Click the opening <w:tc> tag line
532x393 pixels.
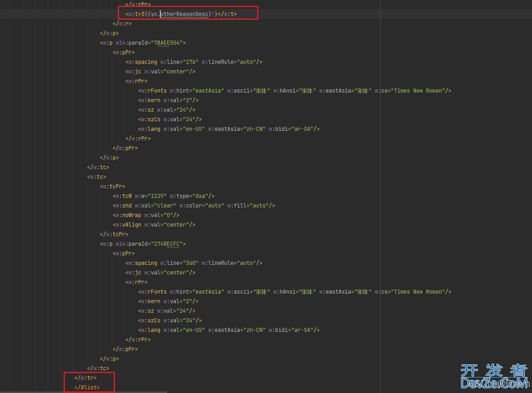[x=97, y=177]
